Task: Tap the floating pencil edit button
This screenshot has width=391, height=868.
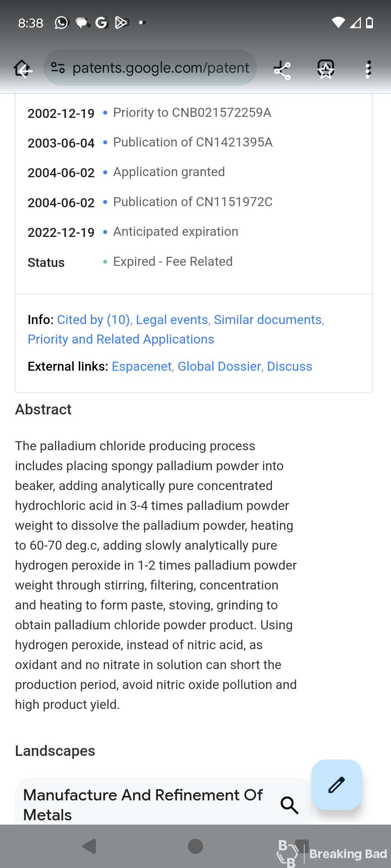Action: pos(337,784)
